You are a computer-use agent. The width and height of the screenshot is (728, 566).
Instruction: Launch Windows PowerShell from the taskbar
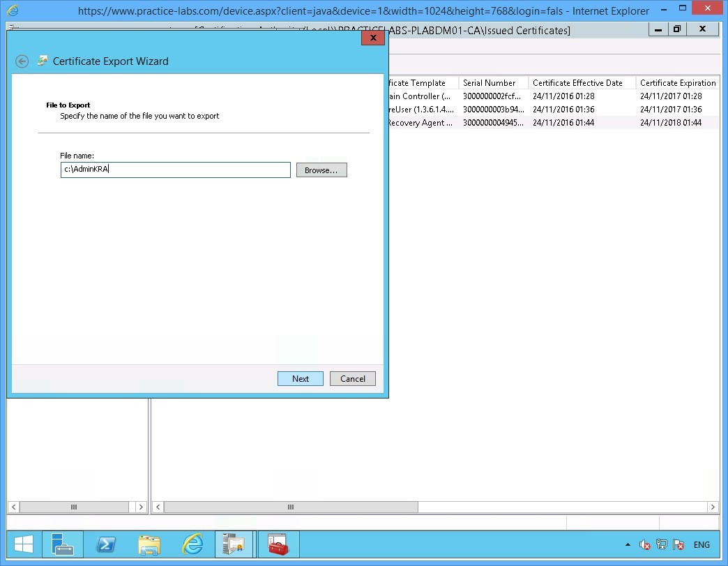point(106,544)
